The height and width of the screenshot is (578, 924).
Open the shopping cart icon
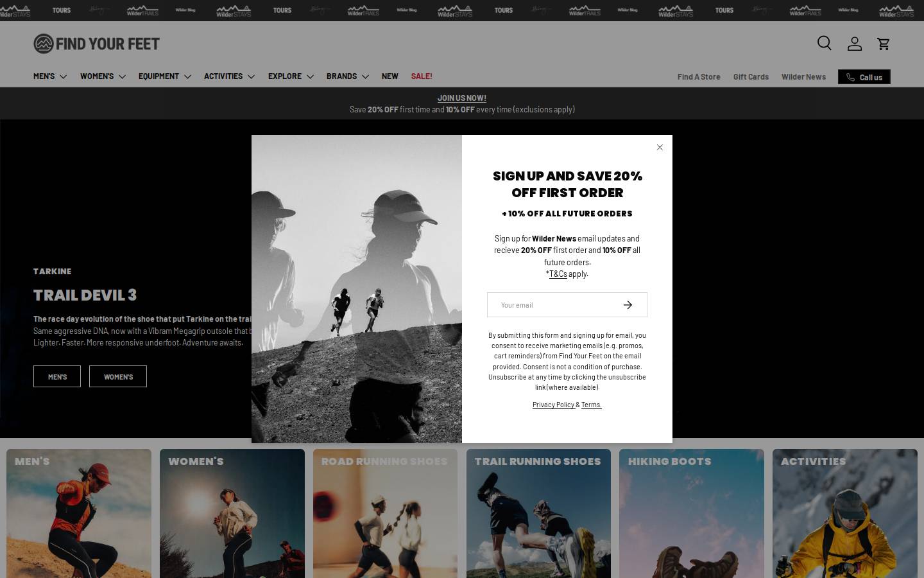pos(884,43)
